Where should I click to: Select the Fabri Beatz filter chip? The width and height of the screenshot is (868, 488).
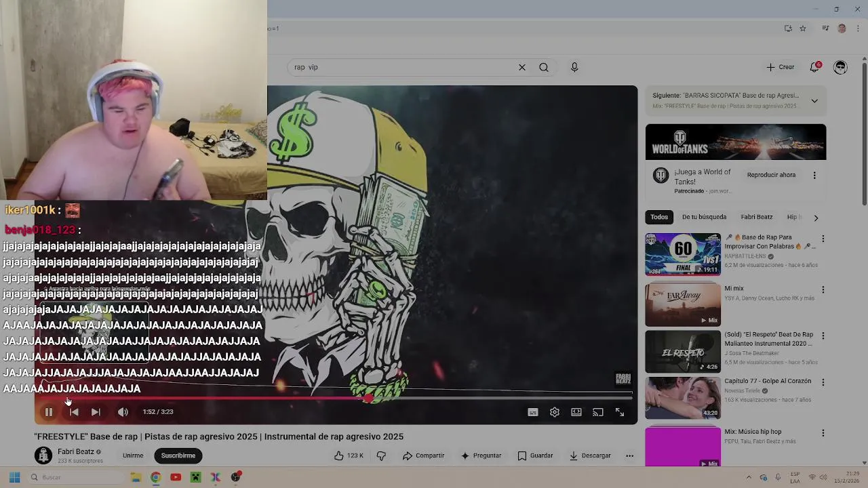[x=757, y=217]
